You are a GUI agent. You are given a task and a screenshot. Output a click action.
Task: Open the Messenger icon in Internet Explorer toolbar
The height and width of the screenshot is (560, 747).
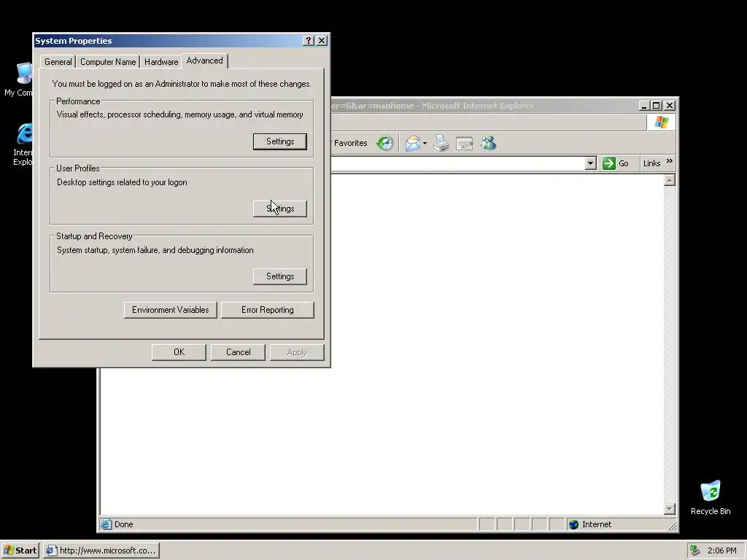pyautogui.click(x=488, y=143)
